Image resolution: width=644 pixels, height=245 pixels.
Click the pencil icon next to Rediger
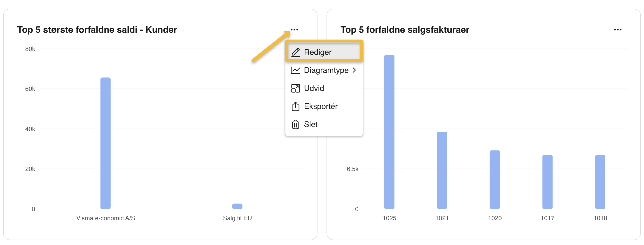point(296,52)
